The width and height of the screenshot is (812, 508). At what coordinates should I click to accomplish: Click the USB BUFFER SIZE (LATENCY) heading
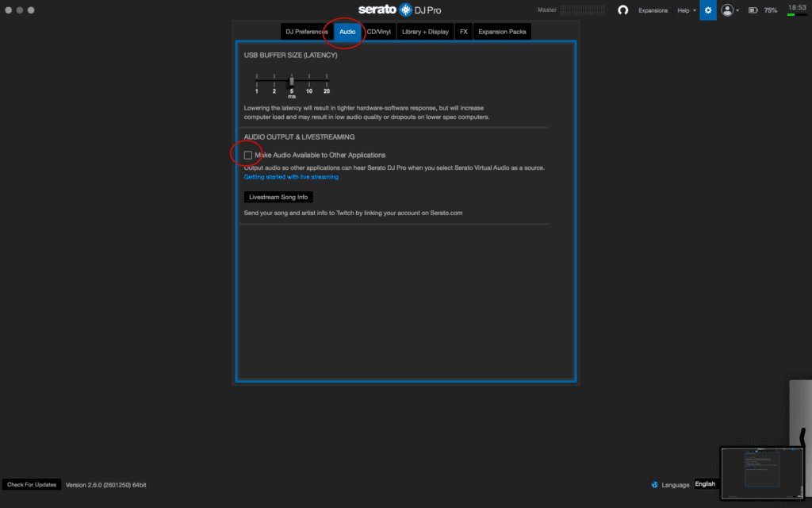click(x=290, y=55)
